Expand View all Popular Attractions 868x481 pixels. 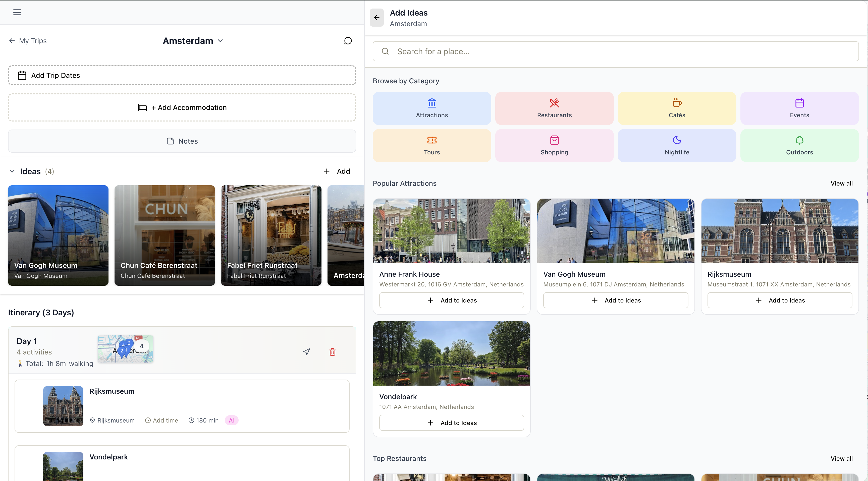[841, 183]
